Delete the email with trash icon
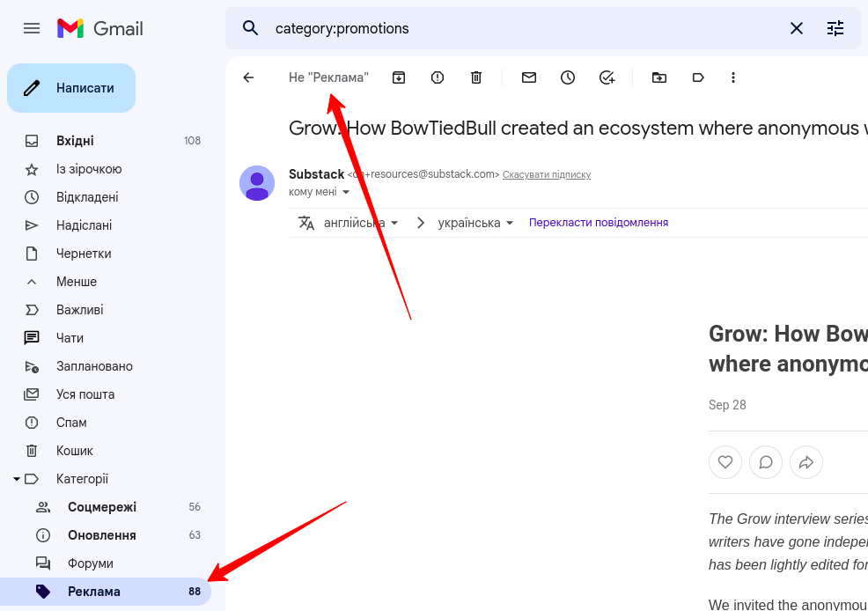The height and width of the screenshot is (611, 868). 476,77
